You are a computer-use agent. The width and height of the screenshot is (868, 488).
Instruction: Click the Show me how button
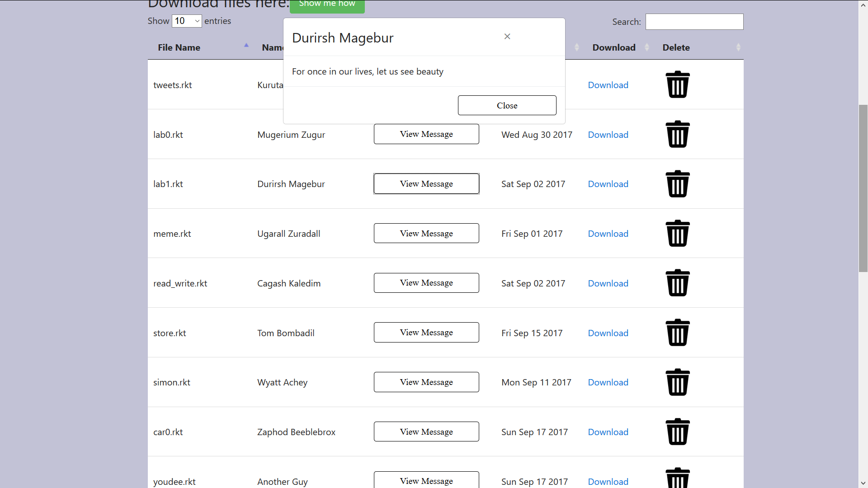[x=327, y=5]
